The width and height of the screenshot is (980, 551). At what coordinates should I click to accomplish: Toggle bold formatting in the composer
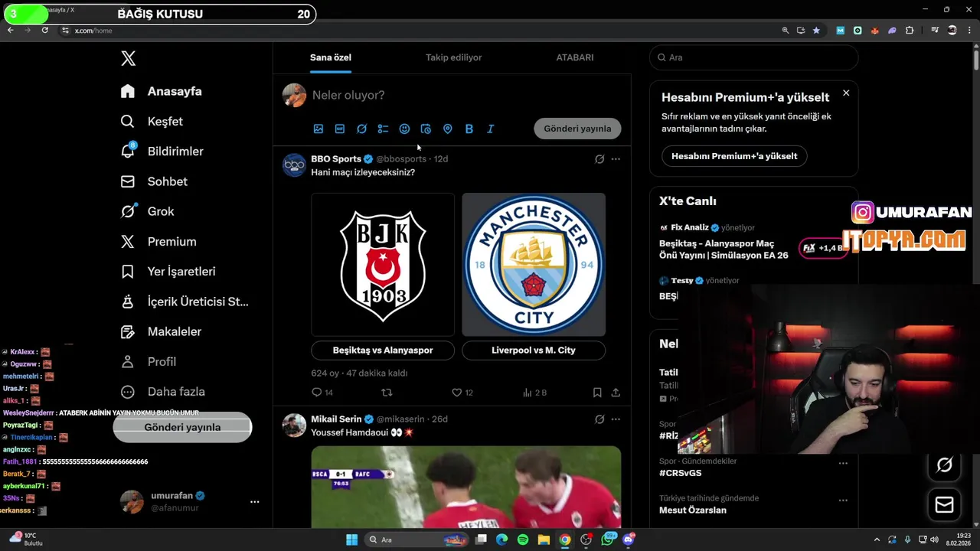(x=469, y=129)
